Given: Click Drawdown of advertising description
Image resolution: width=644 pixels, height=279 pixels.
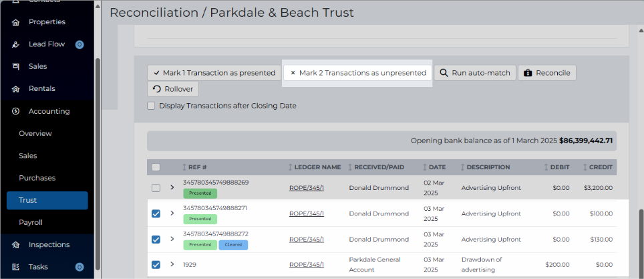Looking at the screenshot, I should pos(481,264).
